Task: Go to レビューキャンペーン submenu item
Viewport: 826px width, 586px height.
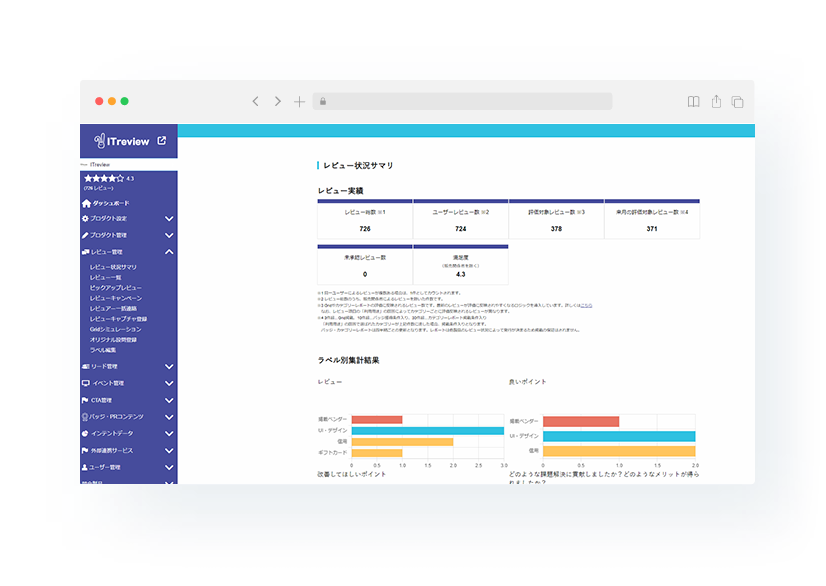Action: pyautogui.click(x=116, y=299)
